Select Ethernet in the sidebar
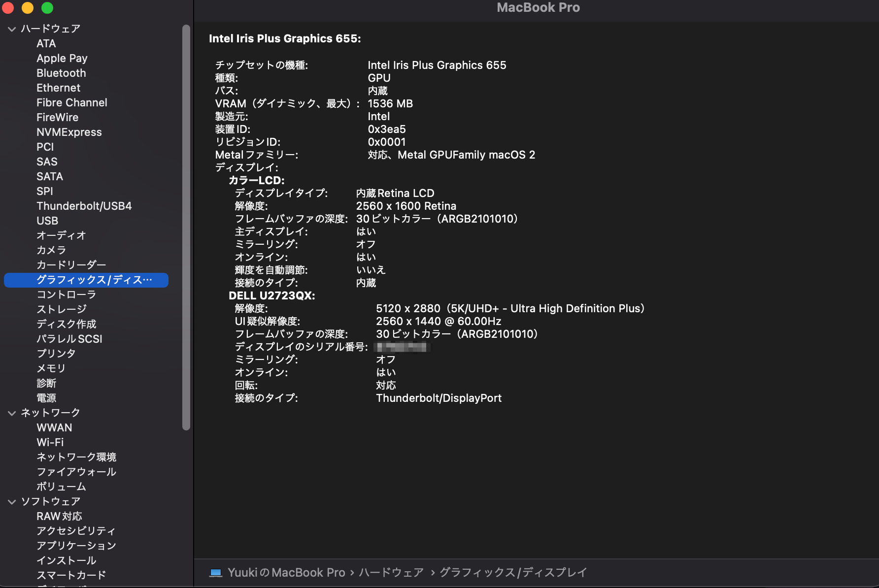 point(58,88)
